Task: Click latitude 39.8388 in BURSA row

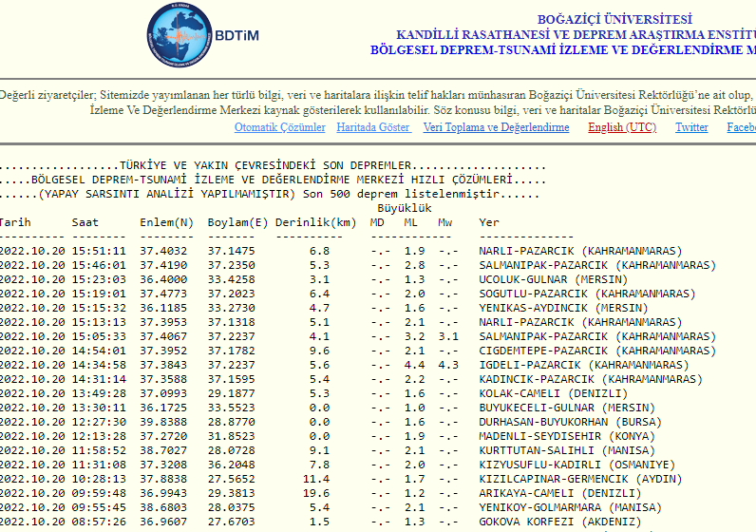Action: [x=163, y=422]
